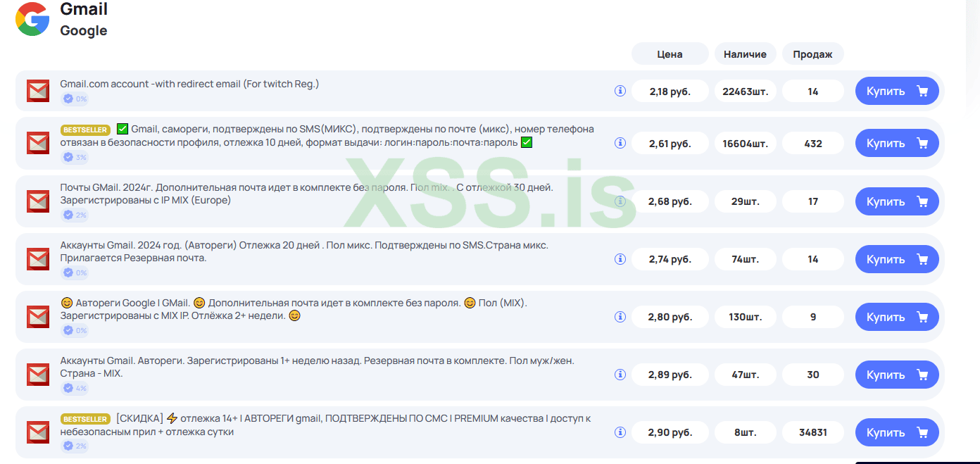Click Gmail envelope icon of Отлежка 20 дней listing
Screen dimensions: 980x464
click(38, 259)
